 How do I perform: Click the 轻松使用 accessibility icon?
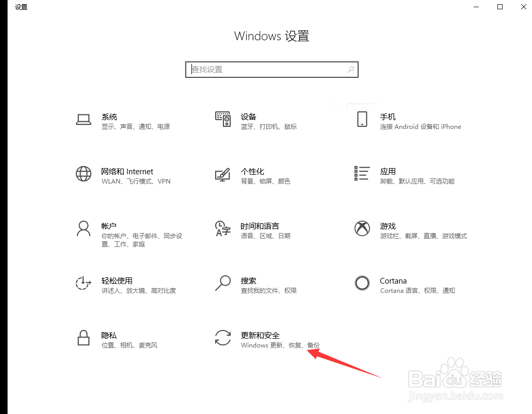(84, 283)
